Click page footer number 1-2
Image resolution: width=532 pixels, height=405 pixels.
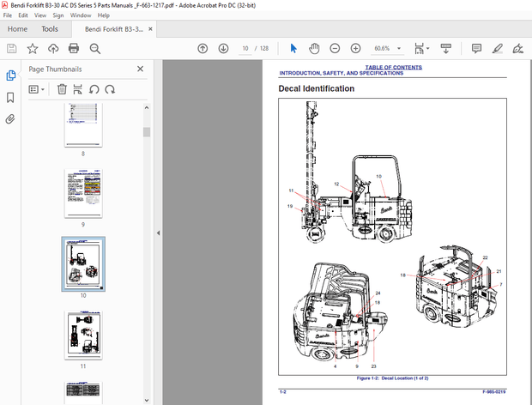pyautogui.click(x=282, y=392)
